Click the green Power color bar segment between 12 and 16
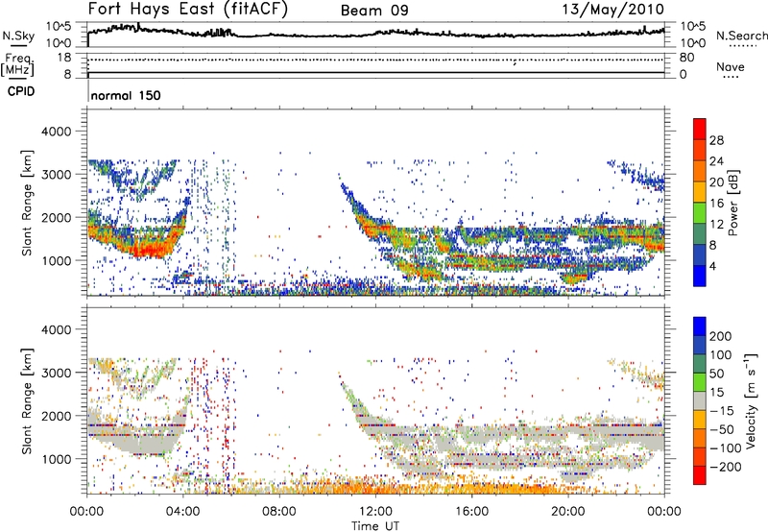Screen dimensions: 768x532 tap(700, 212)
